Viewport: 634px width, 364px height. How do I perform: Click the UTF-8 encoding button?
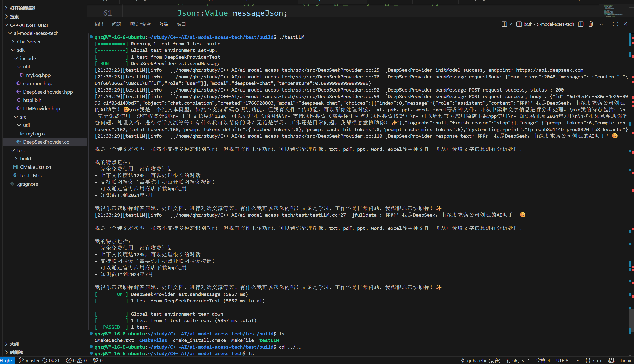coord(562,360)
